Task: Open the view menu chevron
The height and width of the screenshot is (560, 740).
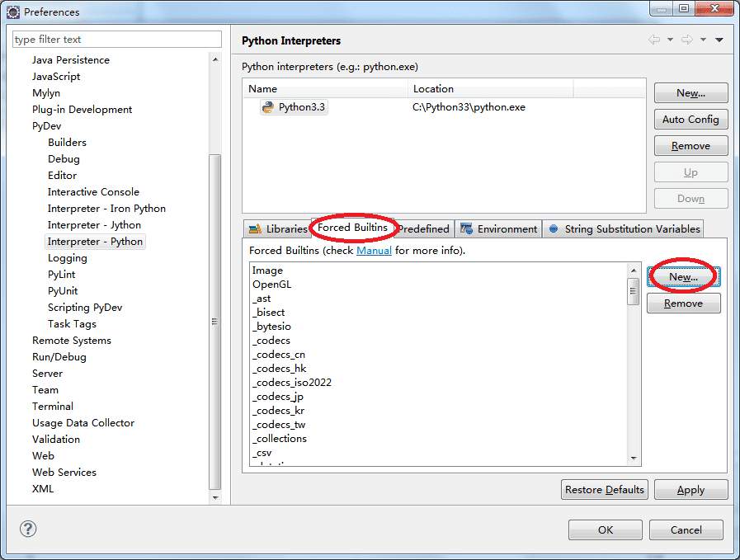Action: click(719, 40)
